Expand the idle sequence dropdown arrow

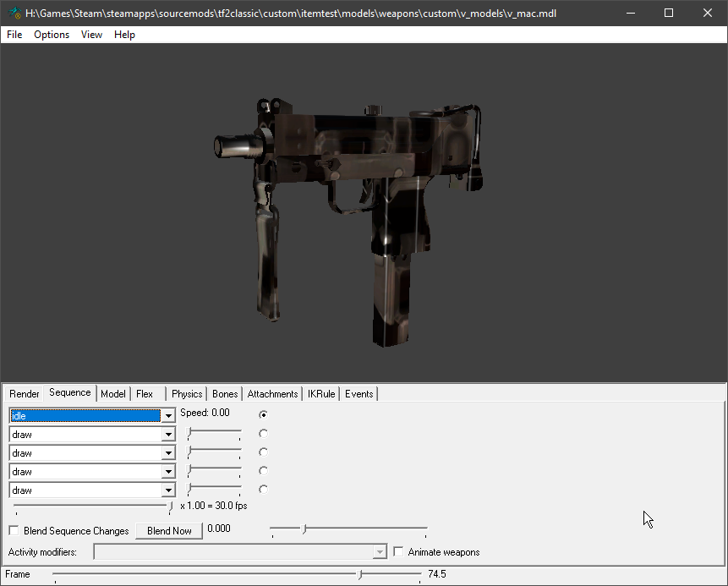coord(168,415)
